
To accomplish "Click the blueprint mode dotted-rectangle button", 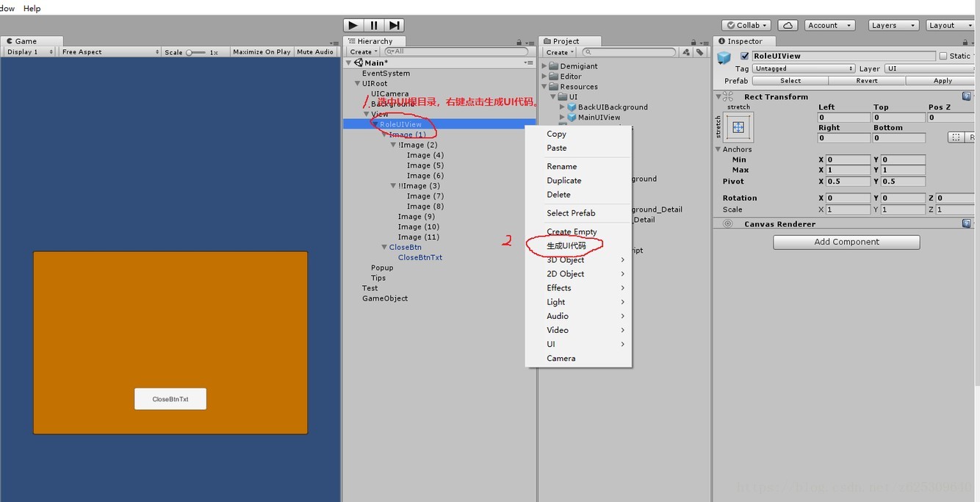I will click(956, 137).
